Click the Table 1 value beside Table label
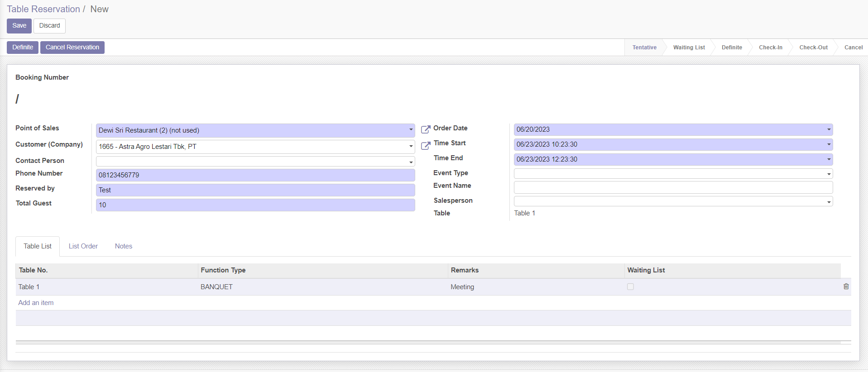The height and width of the screenshot is (372, 868). pyautogui.click(x=524, y=213)
